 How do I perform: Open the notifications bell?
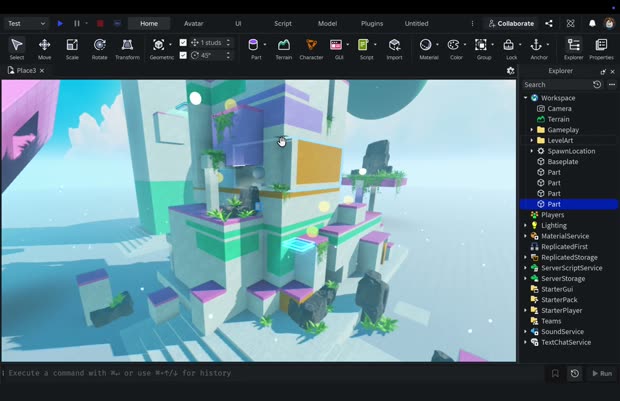point(592,23)
